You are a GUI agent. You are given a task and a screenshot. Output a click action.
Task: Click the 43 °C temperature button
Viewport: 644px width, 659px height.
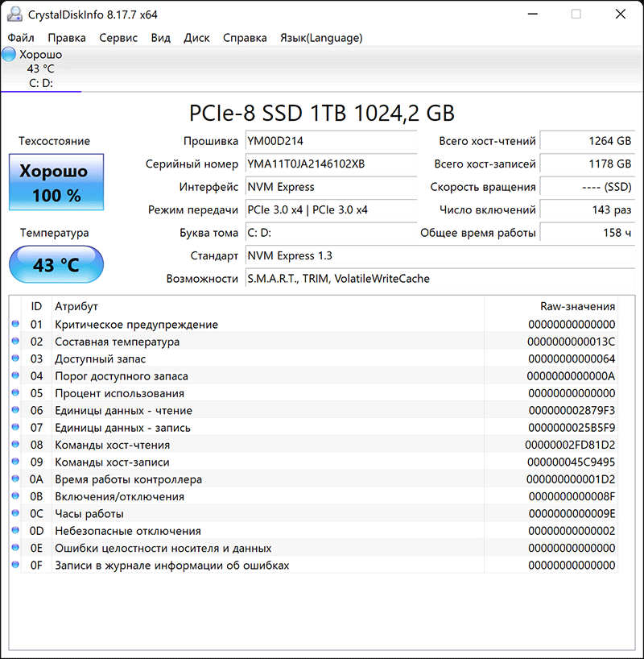(x=56, y=264)
